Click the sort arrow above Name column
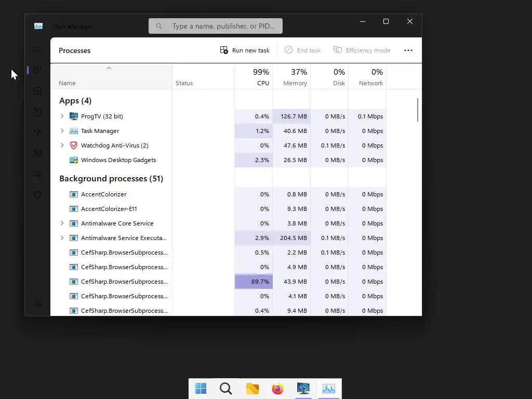532x399 pixels. pos(109,68)
